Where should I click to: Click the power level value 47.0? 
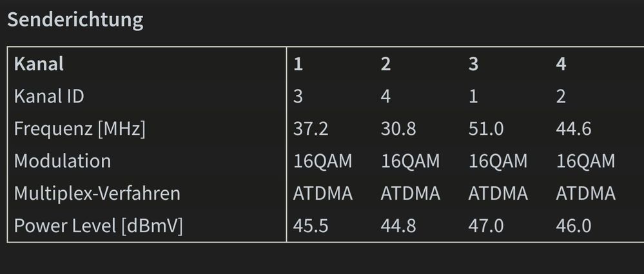click(486, 226)
